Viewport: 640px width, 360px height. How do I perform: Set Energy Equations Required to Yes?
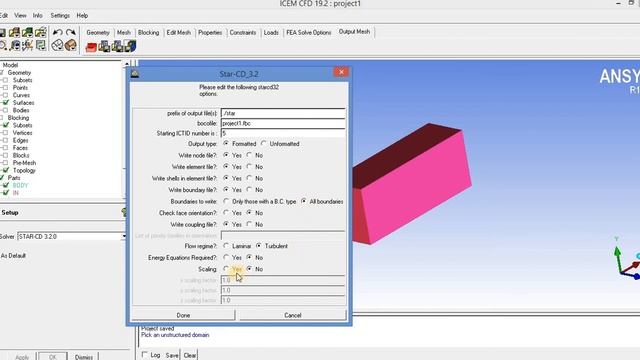(226, 257)
